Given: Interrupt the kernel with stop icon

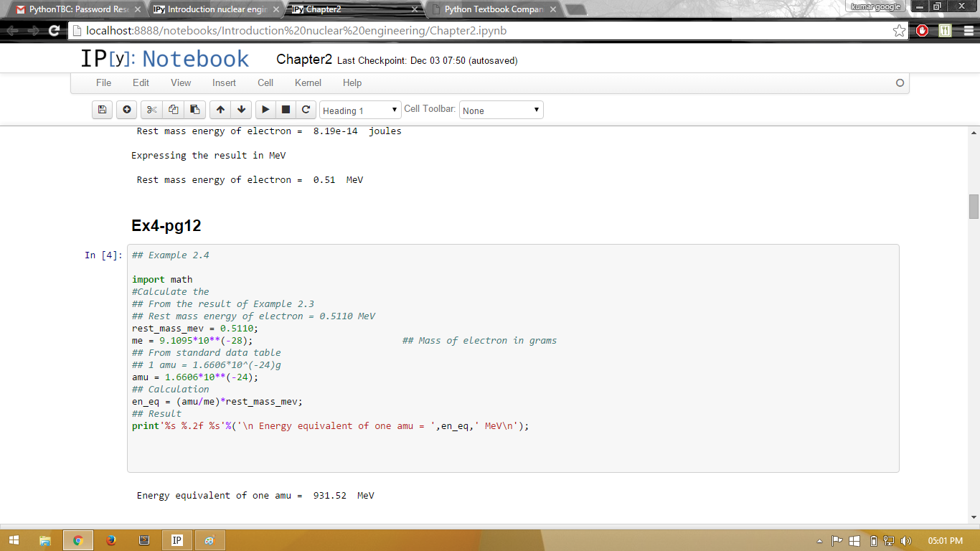Looking at the screenshot, I should point(286,110).
